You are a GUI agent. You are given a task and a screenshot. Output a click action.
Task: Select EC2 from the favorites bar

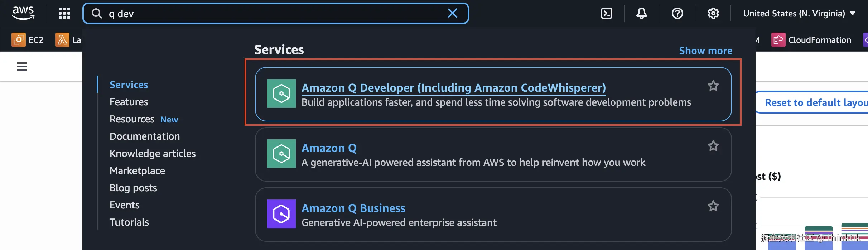(x=28, y=40)
